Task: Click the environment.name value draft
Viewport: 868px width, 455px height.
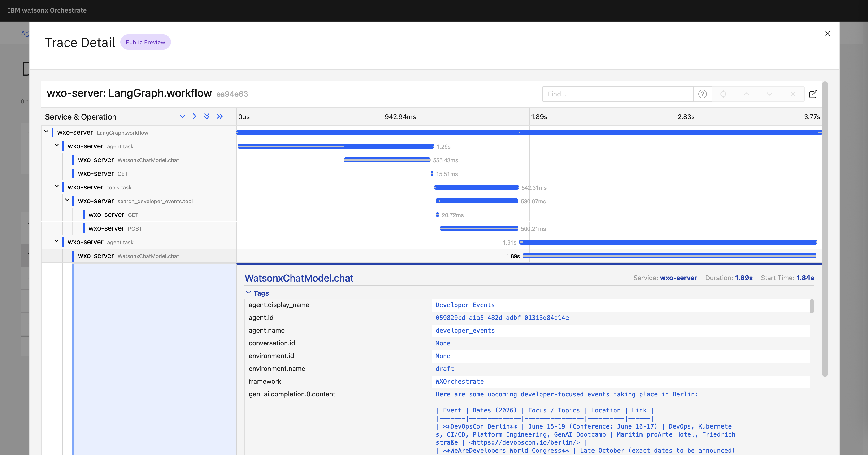Action: [445, 369]
